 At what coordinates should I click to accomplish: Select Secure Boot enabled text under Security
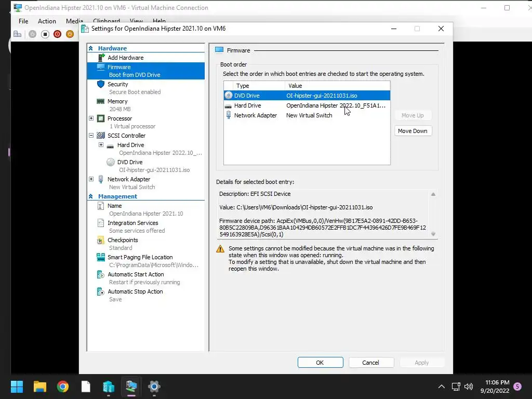(x=135, y=92)
